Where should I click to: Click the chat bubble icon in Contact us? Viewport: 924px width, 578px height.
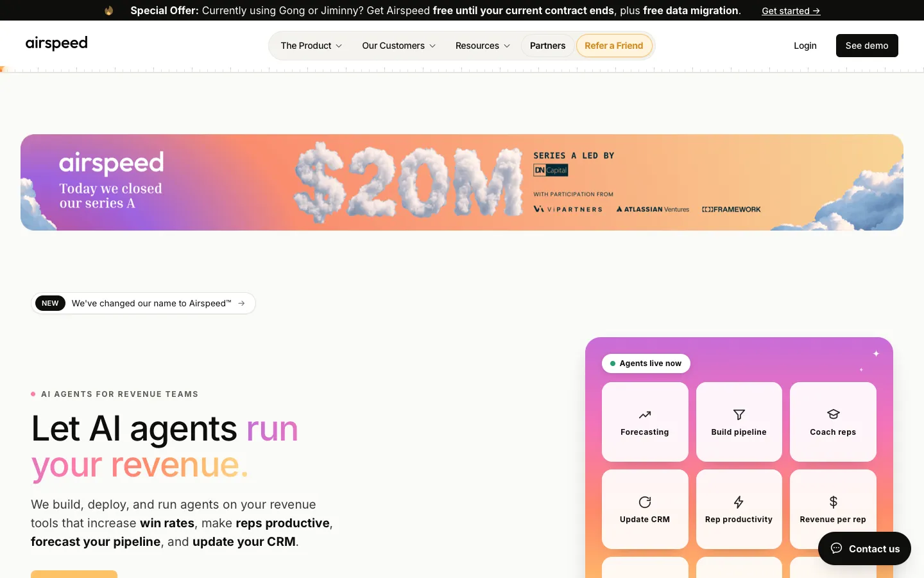coord(836,548)
